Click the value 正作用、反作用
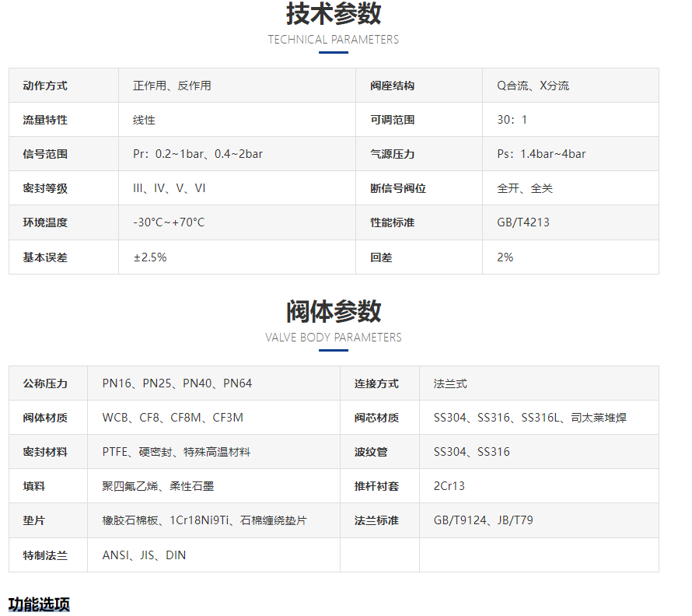This screenshot has height=616, width=692. tap(172, 86)
